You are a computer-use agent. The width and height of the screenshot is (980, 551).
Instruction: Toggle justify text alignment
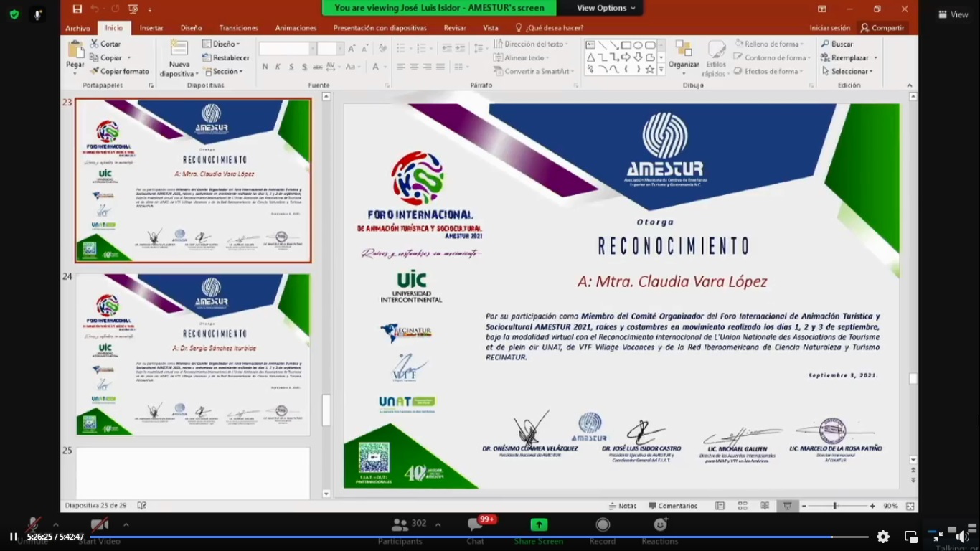440,67
